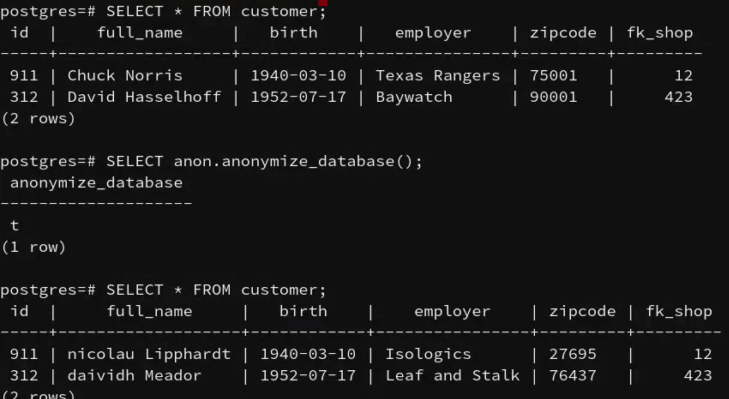
Task: Click the Baywatch employer value
Action: [x=414, y=97]
